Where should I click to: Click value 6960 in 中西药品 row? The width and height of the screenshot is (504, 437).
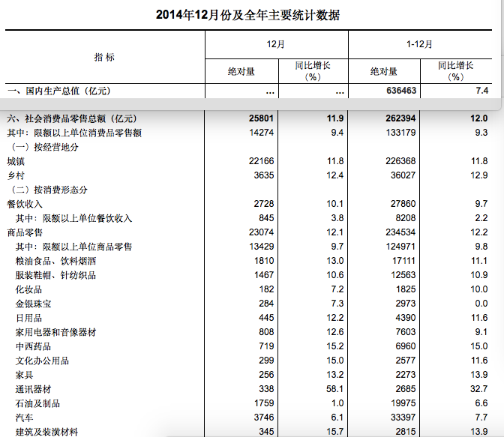pos(406,346)
